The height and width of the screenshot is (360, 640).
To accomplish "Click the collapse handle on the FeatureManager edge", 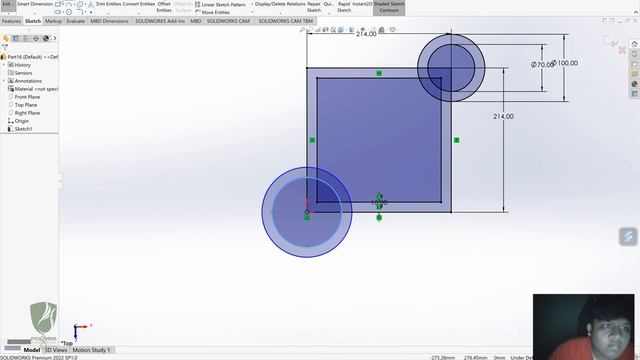I will tap(60, 181).
